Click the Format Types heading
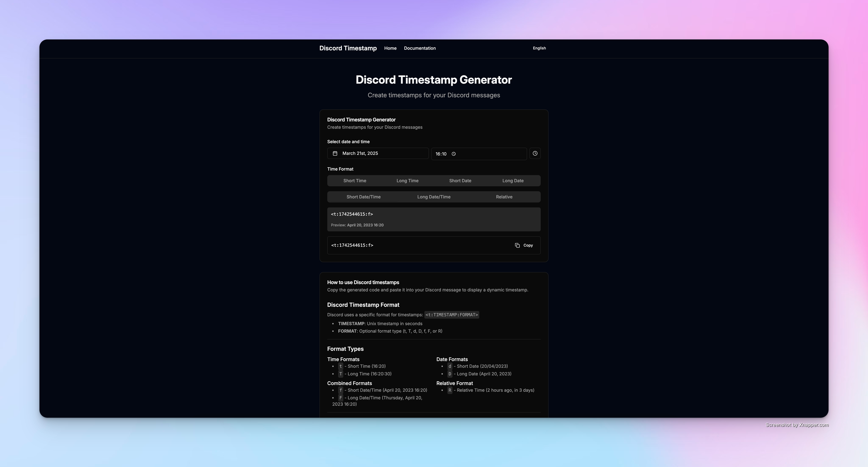The height and width of the screenshot is (467, 868). pyautogui.click(x=345, y=349)
